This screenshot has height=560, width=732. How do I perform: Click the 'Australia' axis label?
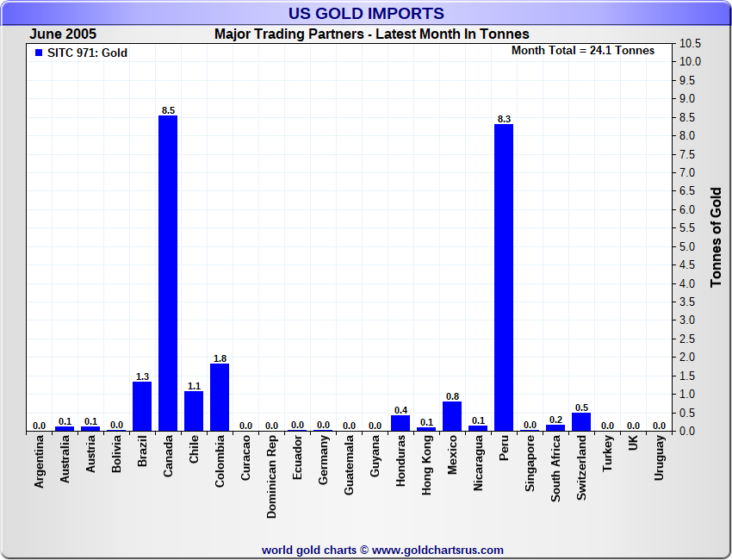click(65, 459)
